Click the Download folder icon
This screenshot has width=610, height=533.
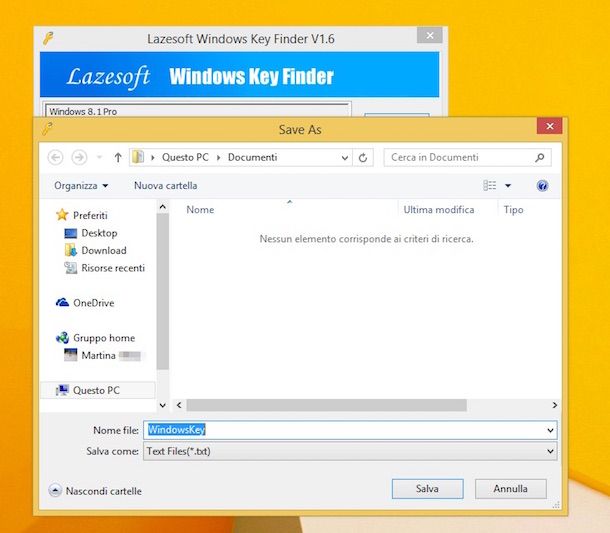[x=70, y=250]
